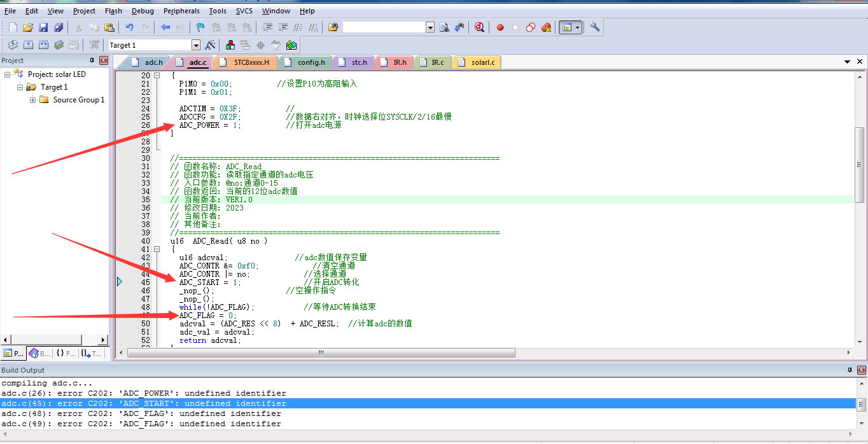
Task: Close the current editor tab with X
Action: click(860, 62)
